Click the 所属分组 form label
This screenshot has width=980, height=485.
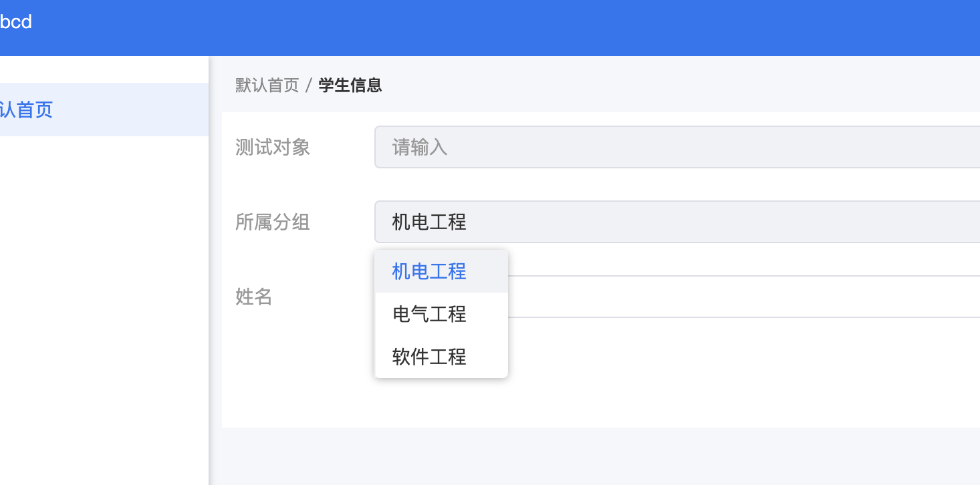click(273, 222)
